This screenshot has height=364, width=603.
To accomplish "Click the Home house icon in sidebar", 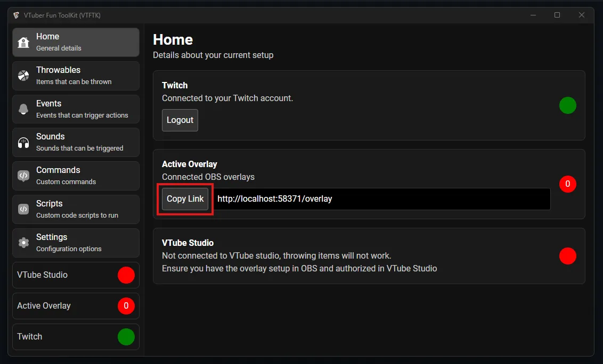I will (x=23, y=43).
